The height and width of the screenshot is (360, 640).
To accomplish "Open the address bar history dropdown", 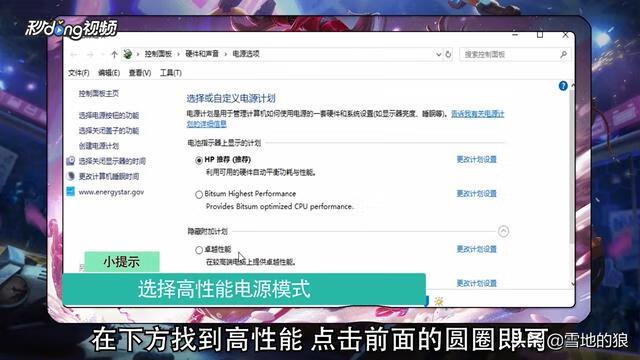I will [x=438, y=54].
